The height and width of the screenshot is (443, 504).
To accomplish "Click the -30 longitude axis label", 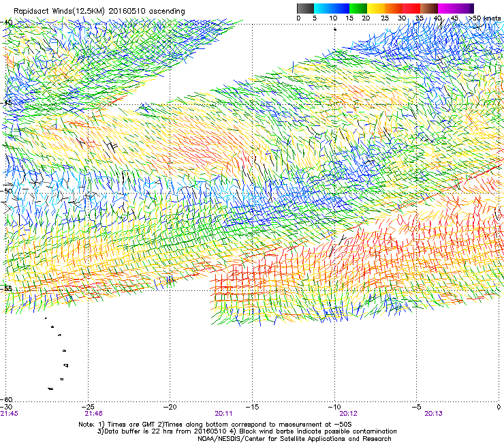I will click(x=7, y=407).
